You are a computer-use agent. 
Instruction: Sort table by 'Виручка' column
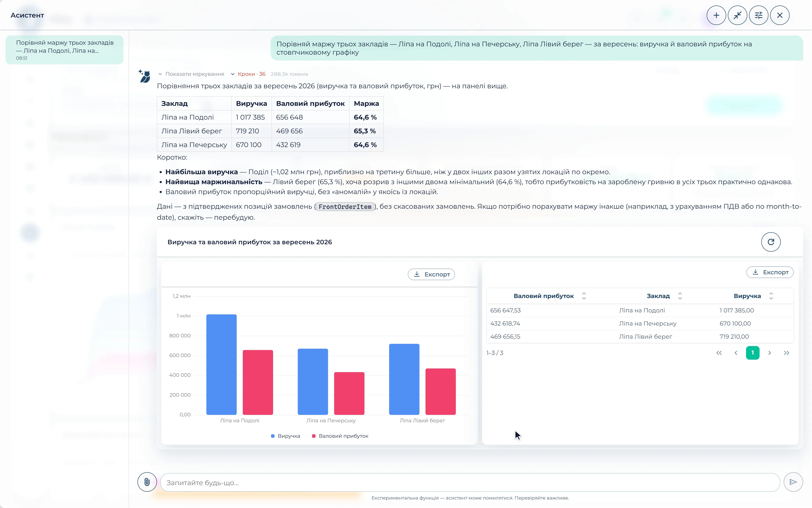click(x=771, y=296)
